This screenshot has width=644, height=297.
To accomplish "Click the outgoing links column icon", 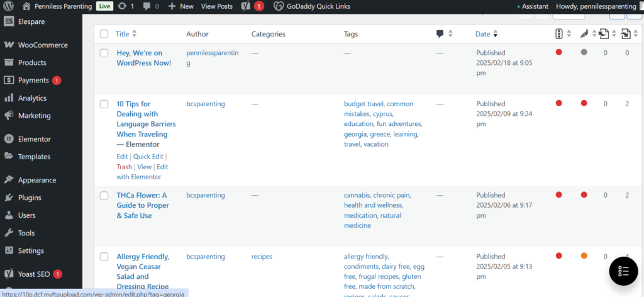I will (603, 34).
